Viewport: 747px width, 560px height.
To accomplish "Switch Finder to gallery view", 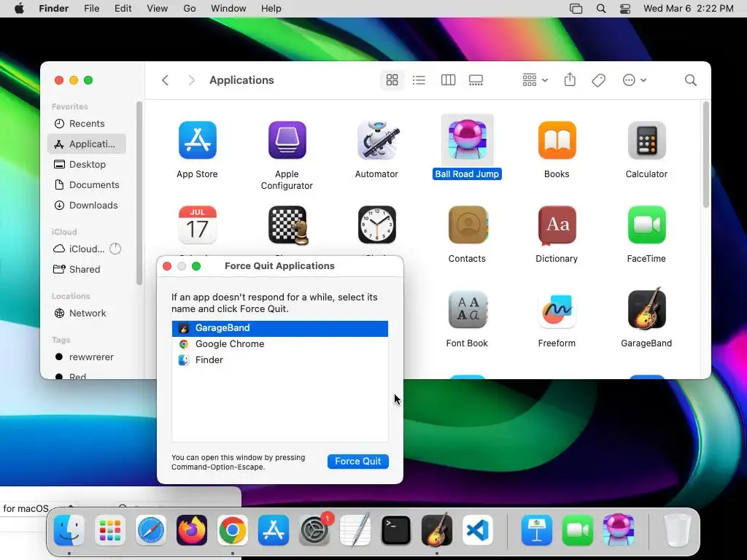I will point(476,80).
